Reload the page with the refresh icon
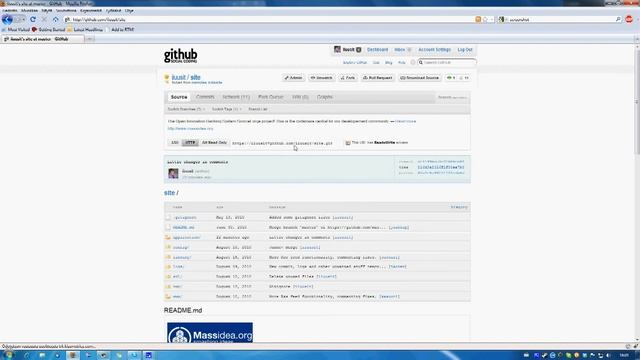 pyautogui.click(x=33, y=19)
